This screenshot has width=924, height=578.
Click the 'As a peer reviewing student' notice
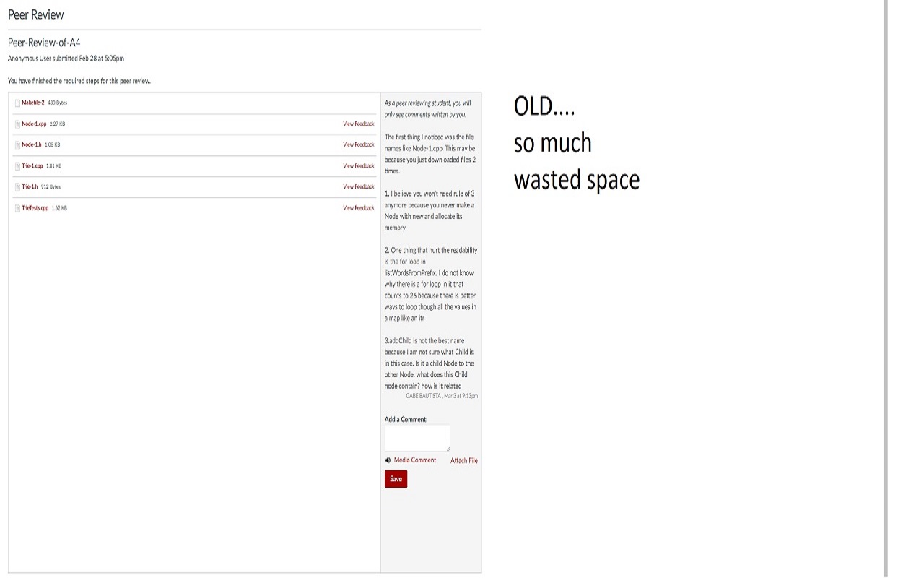pos(428,109)
